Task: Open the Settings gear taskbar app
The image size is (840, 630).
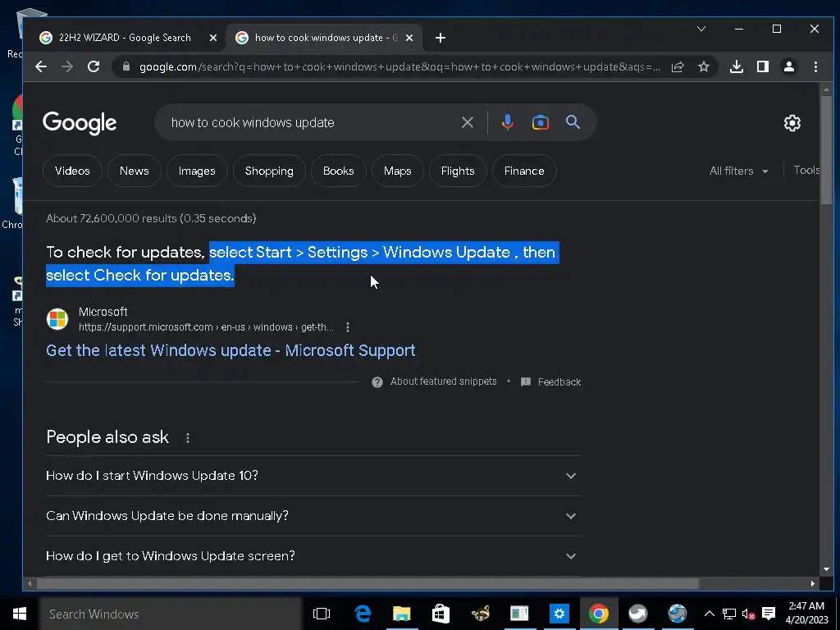Action: click(559, 614)
